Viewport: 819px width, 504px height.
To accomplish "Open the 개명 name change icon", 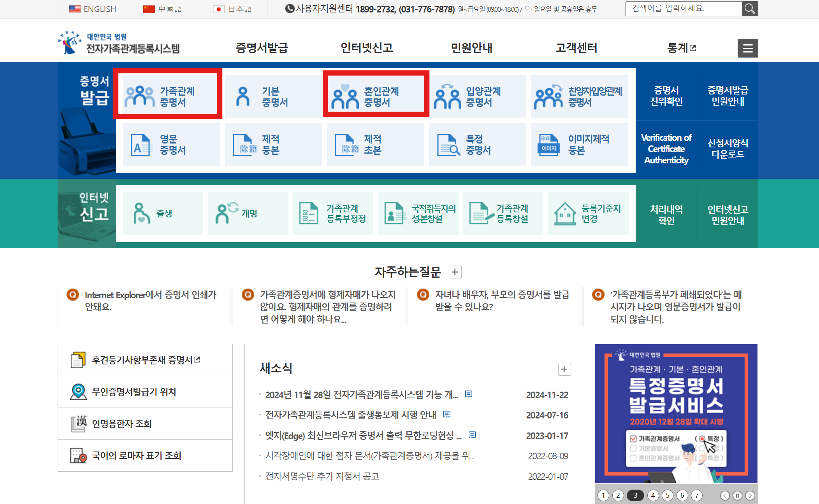I will point(226,213).
